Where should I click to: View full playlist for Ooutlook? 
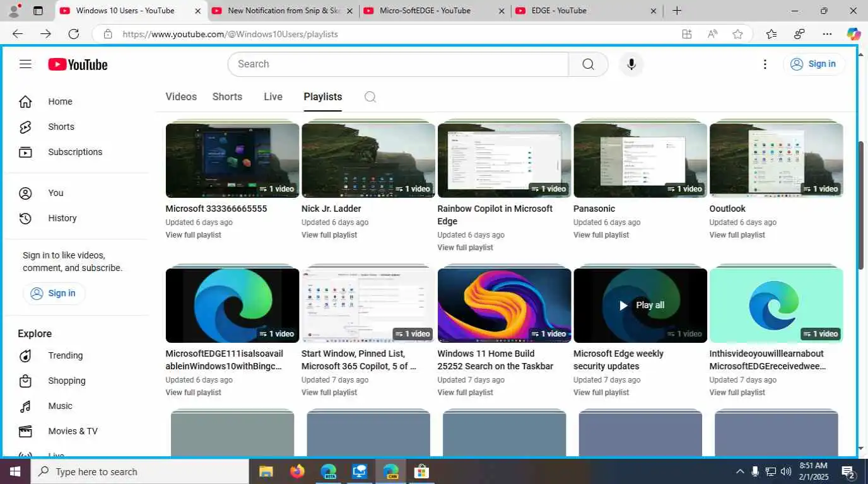click(x=737, y=234)
